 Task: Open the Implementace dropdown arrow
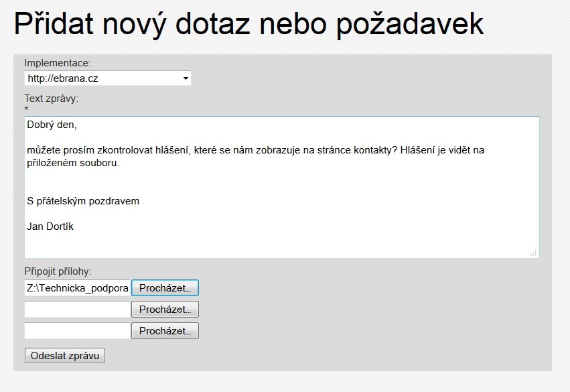pyautogui.click(x=185, y=78)
